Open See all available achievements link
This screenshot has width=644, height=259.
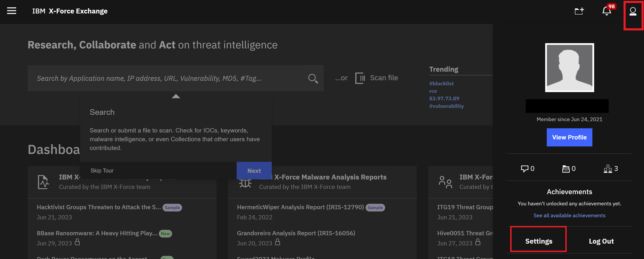coord(569,215)
